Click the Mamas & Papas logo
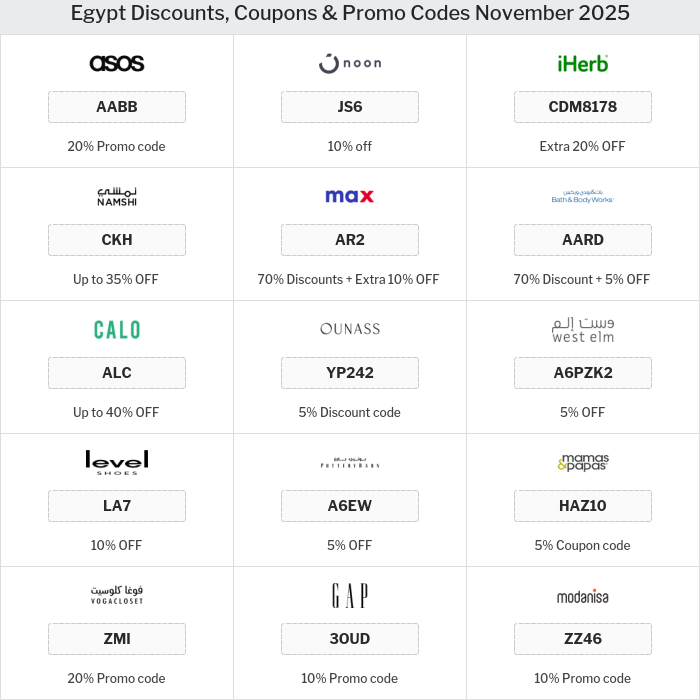 [x=582, y=462]
